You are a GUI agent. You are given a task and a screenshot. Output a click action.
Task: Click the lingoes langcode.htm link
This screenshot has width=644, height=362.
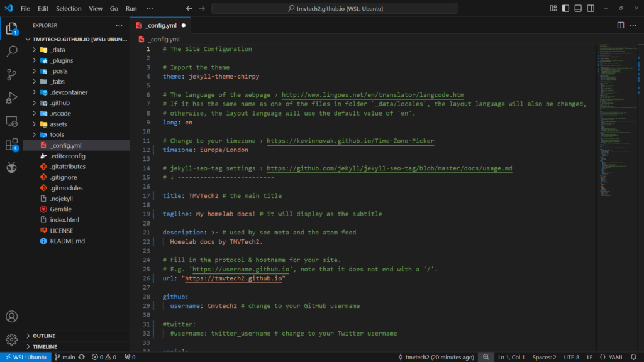click(x=372, y=95)
